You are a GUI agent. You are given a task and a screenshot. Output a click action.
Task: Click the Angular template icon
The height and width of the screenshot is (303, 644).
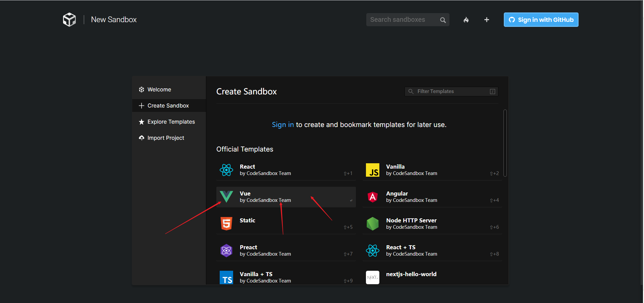373,197
